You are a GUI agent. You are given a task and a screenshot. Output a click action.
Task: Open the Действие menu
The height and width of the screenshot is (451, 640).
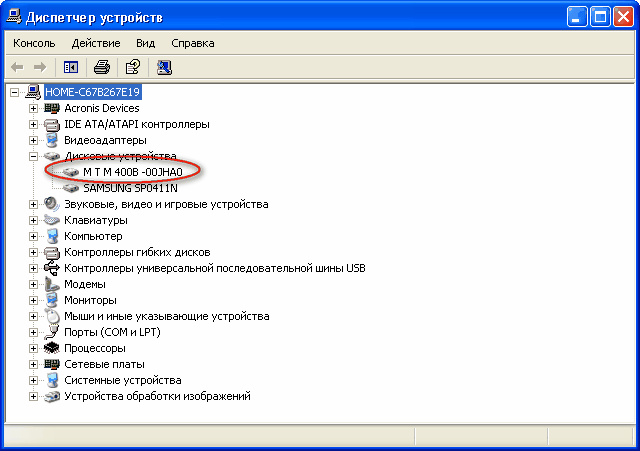96,43
